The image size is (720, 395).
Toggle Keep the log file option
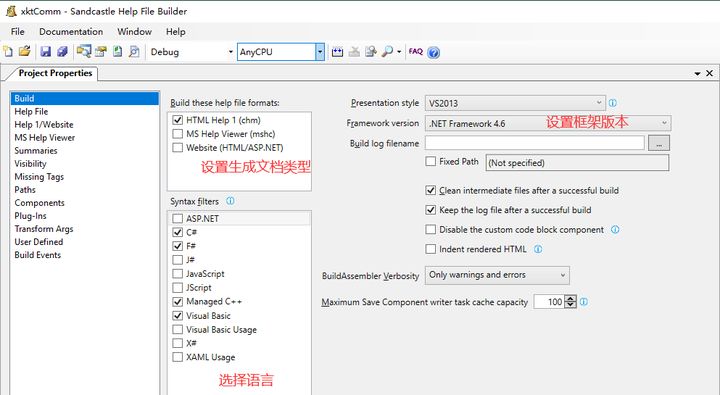coord(431,210)
